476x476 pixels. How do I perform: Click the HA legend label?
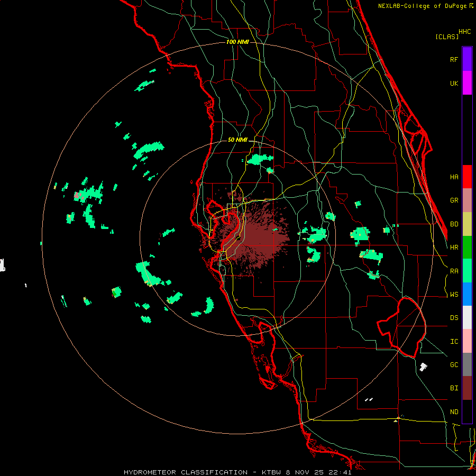point(454,177)
